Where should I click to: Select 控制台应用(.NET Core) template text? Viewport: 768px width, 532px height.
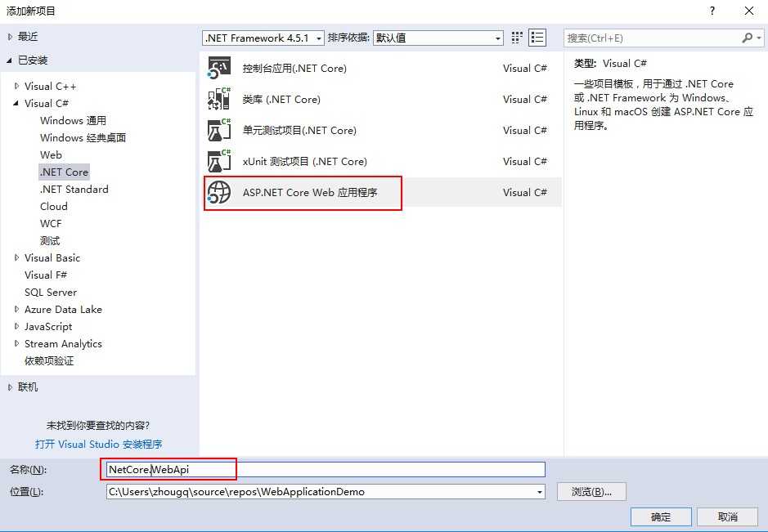point(294,68)
